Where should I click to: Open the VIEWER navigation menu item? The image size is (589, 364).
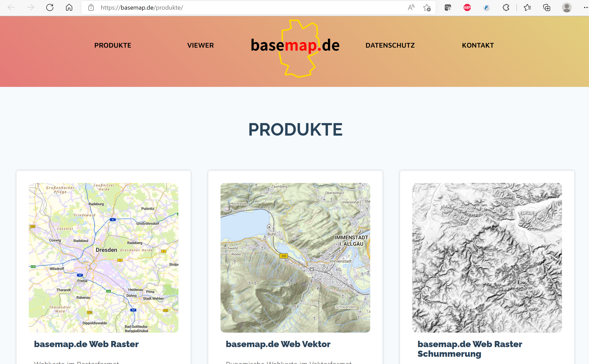(x=200, y=45)
